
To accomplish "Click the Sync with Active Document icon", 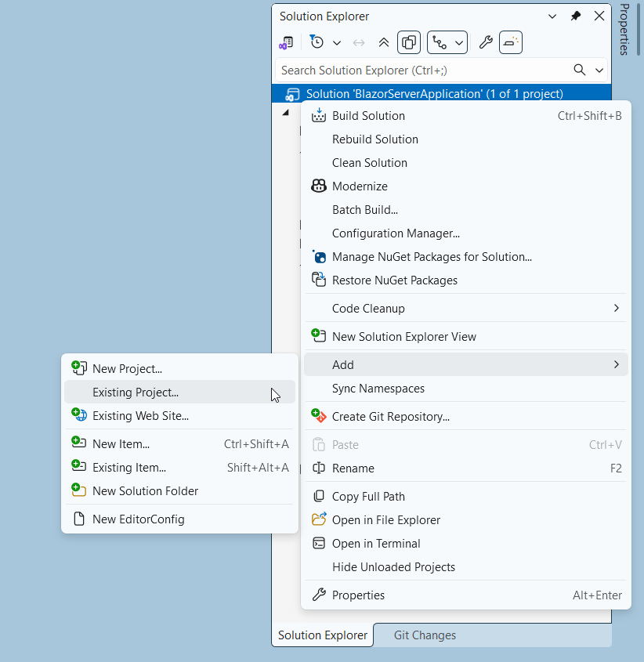I will 358,42.
